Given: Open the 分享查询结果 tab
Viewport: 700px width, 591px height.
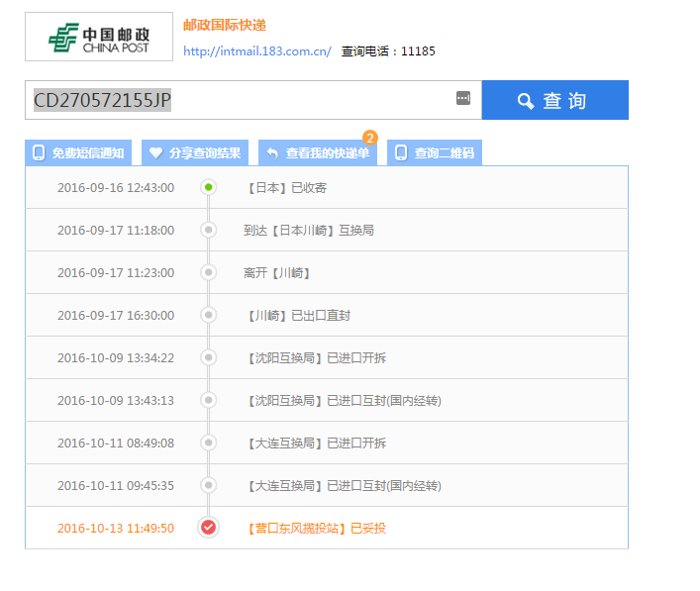Looking at the screenshot, I should [x=195, y=152].
